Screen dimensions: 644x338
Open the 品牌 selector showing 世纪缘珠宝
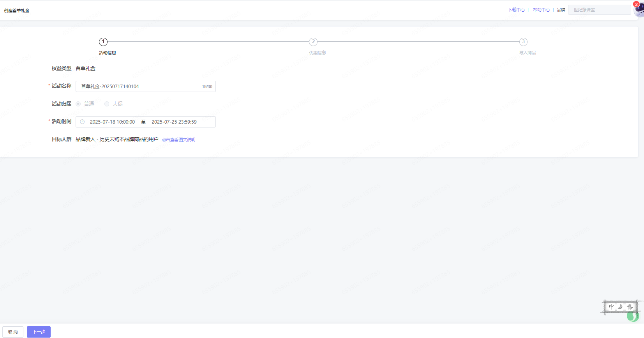(x=599, y=10)
